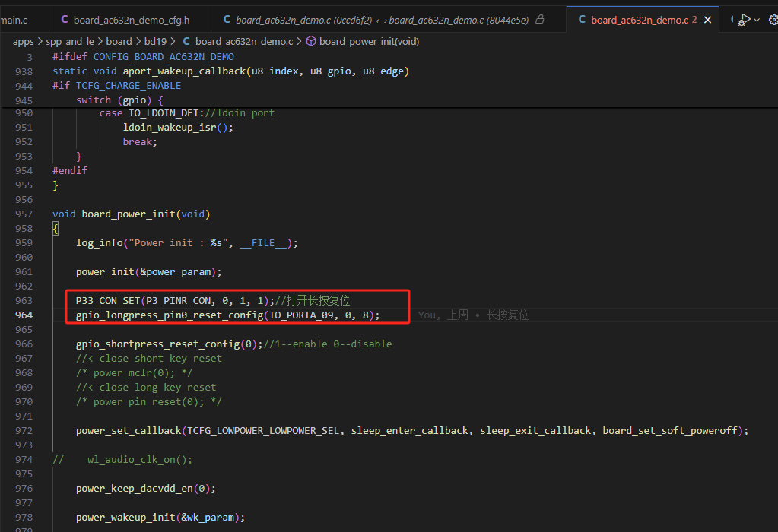The image size is (778, 532).
Task: Click the comment '//< close short key reset'
Action: pyautogui.click(x=149, y=358)
